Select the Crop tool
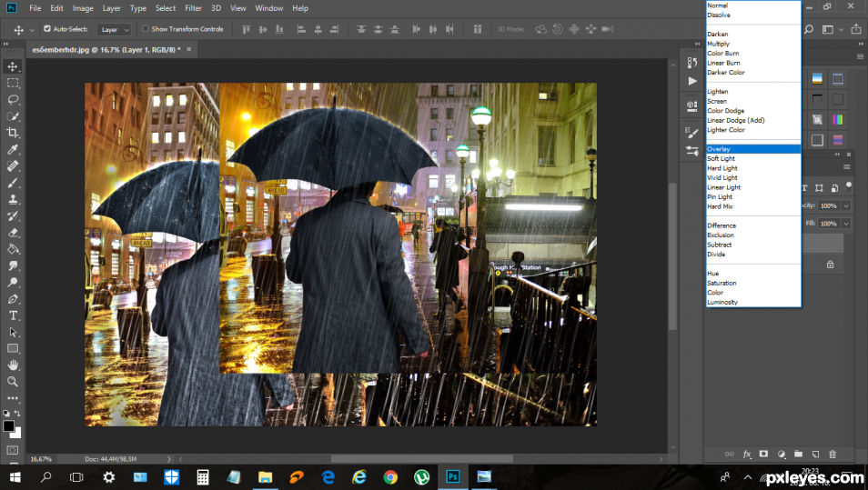868x490 pixels. [x=12, y=133]
